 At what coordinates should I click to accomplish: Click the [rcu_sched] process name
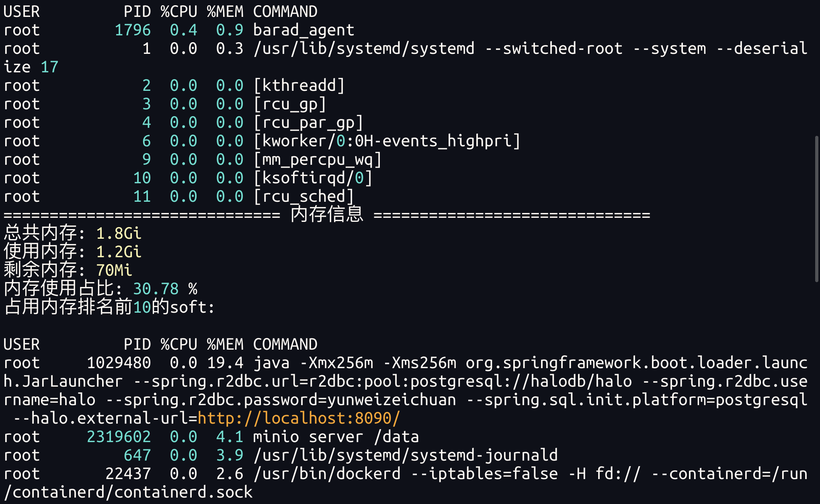304,197
